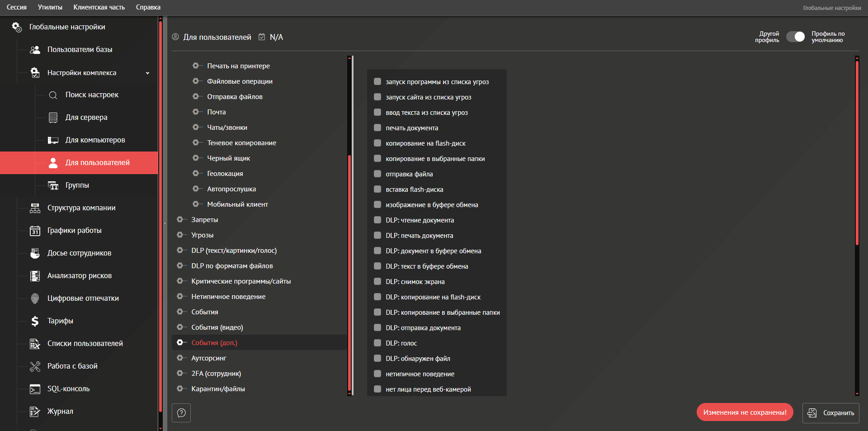Open the Справка menu
The image size is (868, 431).
coord(148,7)
